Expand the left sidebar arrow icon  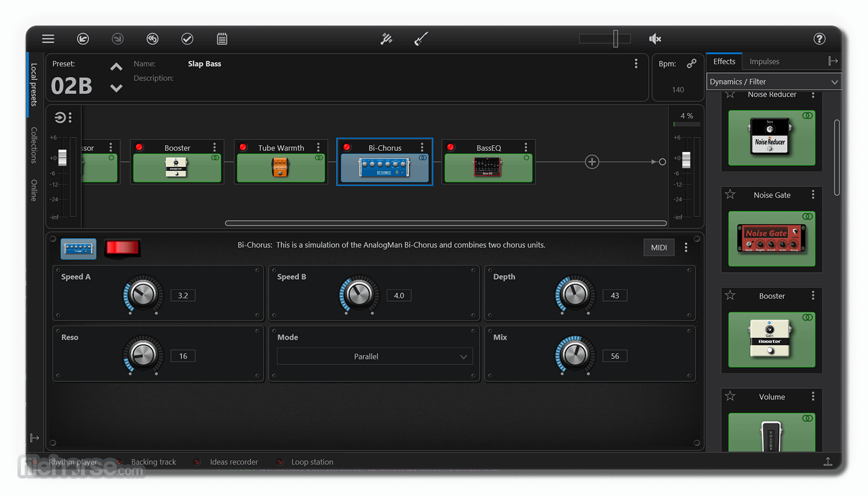pyautogui.click(x=35, y=438)
